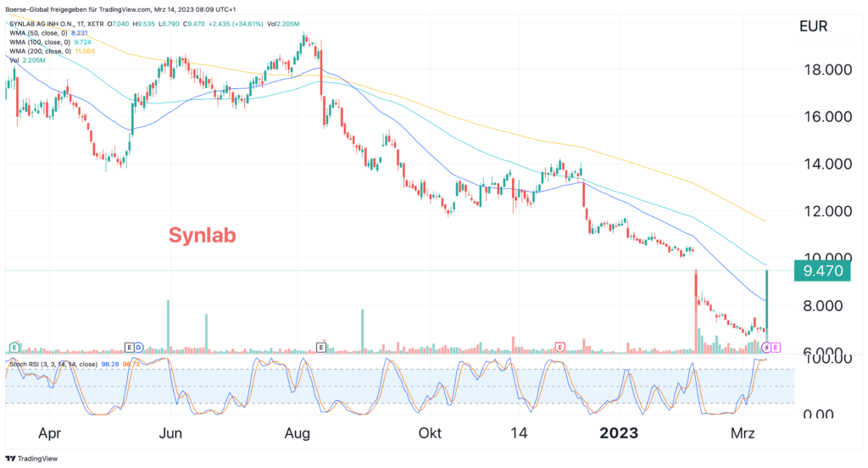Click the gray E marker beside the D marker

[130, 348]
